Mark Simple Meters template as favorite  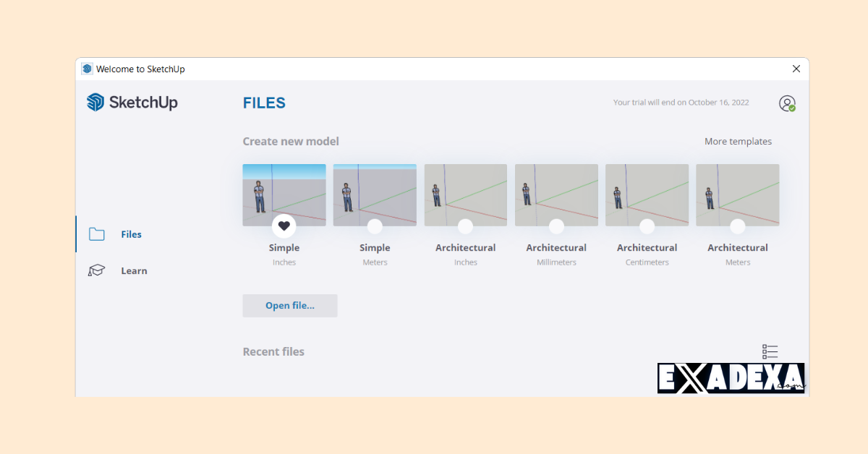coord(375,226)
